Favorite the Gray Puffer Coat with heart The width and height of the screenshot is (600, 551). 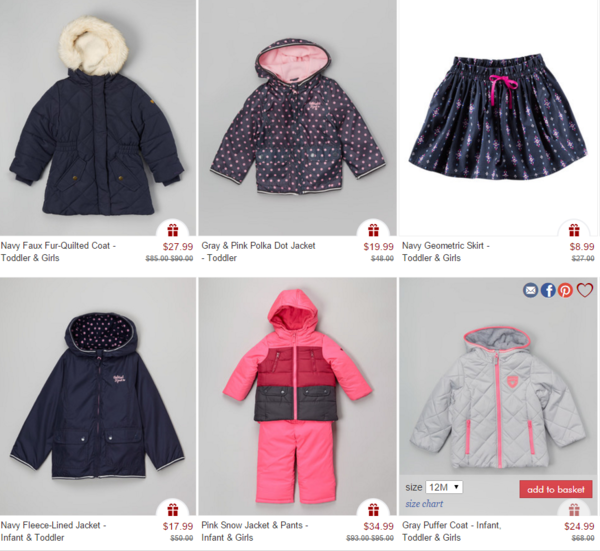(x=585, y=290)
